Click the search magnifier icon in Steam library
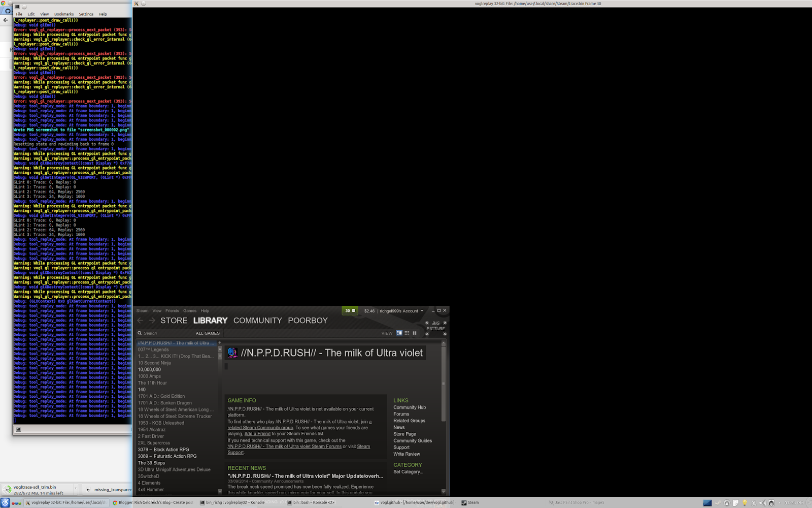The image size is (812, 508). (x=140, y=333)
